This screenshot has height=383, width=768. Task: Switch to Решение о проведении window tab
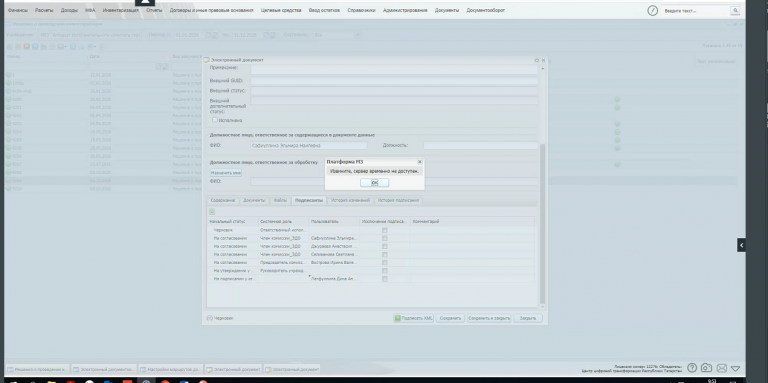[x=38, y=369]
